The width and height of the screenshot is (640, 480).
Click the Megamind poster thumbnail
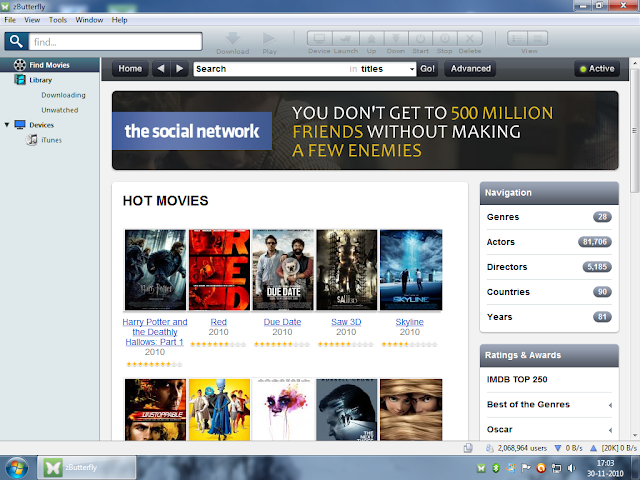coord(219,410)
